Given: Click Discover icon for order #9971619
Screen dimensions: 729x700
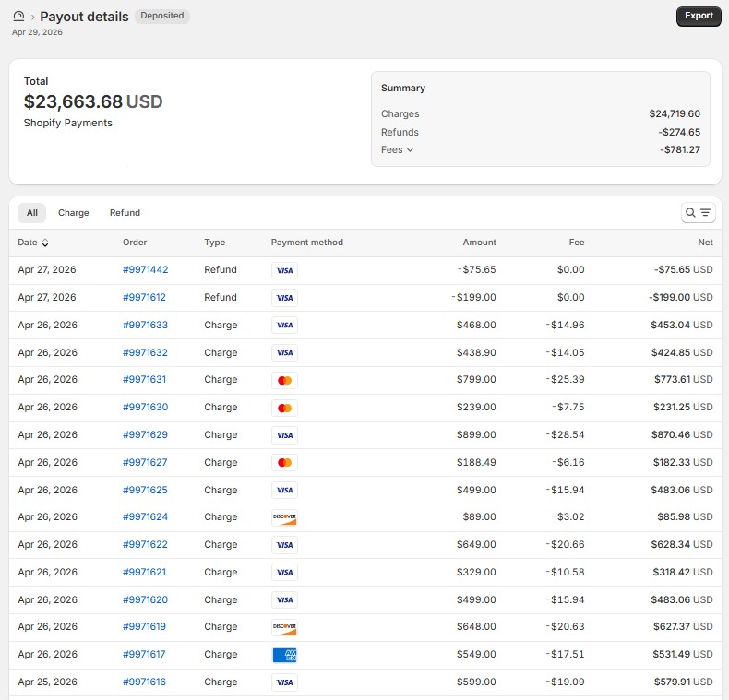Looking at the screenshot, I should 284,627.
